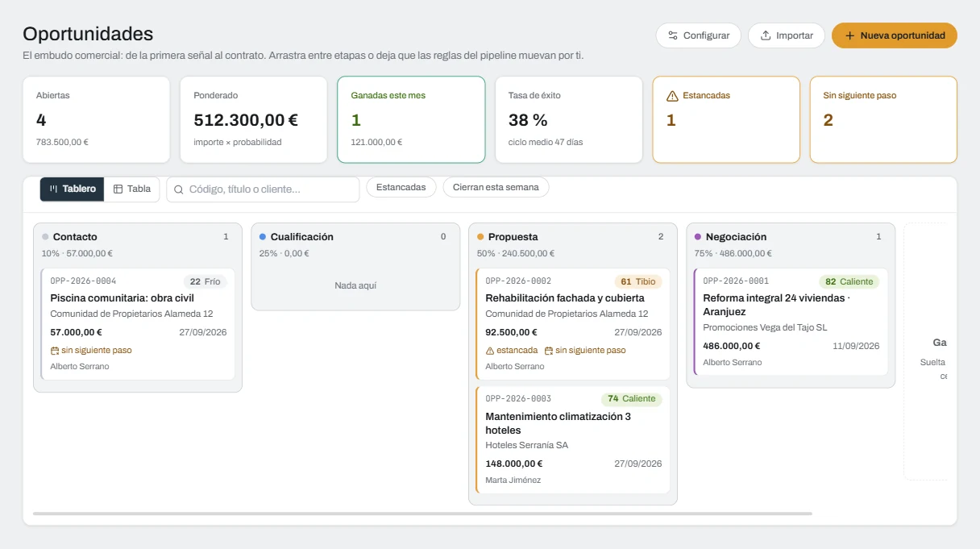This screenshot has height=549, width=980.
Task: Focus the Código, título o cliente search field
Action: click(x=263, y=189)
